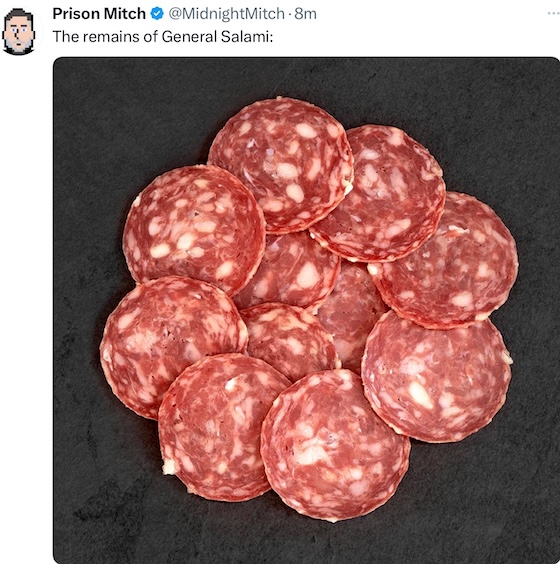Click the topmost salami slice in photo
560x564 pixels.
(281, 164)
